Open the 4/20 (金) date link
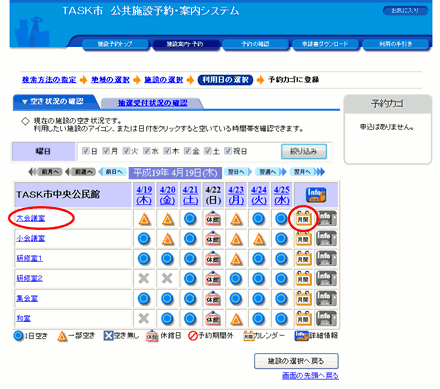The height and width of the screenshot is (389, 440). (x=167, y=195)
